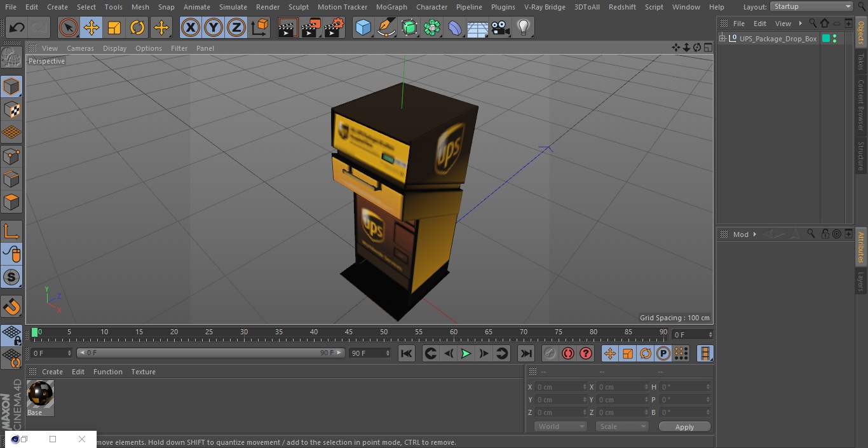The width and height of the screenshot is (868, 448).
Task: Activate the Move tool
Action: 91,27
